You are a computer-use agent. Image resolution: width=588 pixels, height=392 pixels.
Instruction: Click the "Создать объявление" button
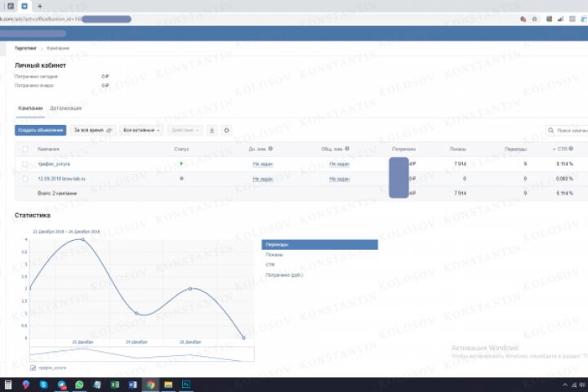[x=41, y=130]
